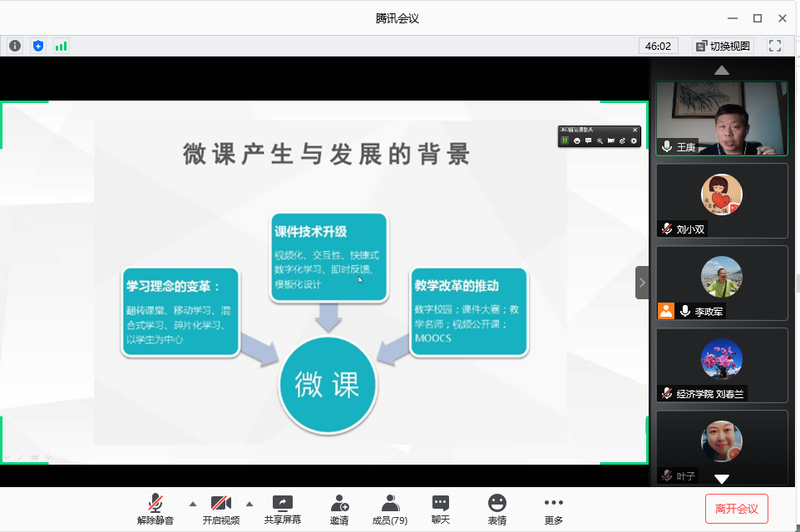Open the meeting info icon

[15, 46]
